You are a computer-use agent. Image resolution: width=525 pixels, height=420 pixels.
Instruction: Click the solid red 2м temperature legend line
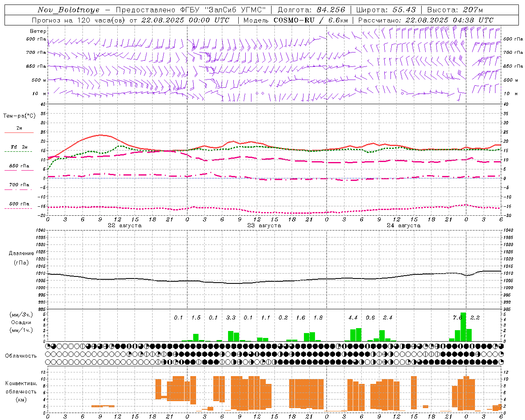point(19,133)
